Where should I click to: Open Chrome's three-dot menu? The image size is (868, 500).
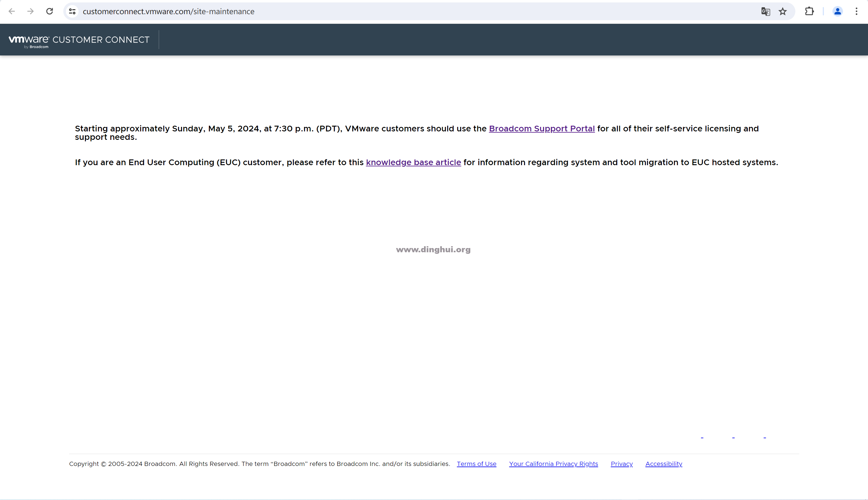[856, 11]
